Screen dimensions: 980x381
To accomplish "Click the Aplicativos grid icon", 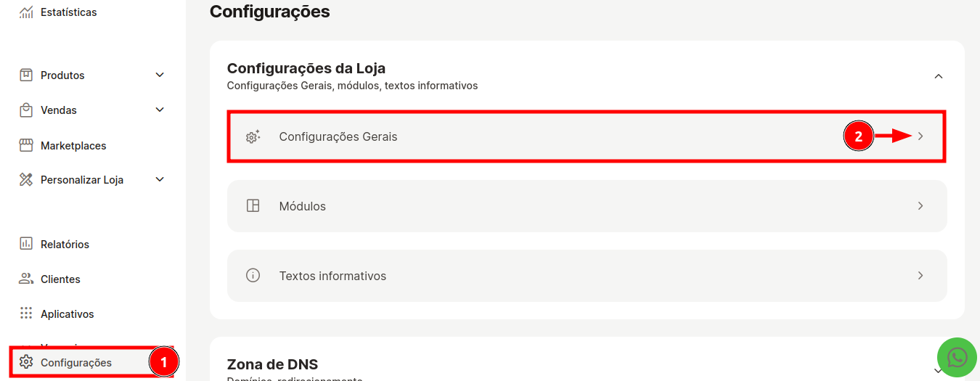I will pos(26,314).
